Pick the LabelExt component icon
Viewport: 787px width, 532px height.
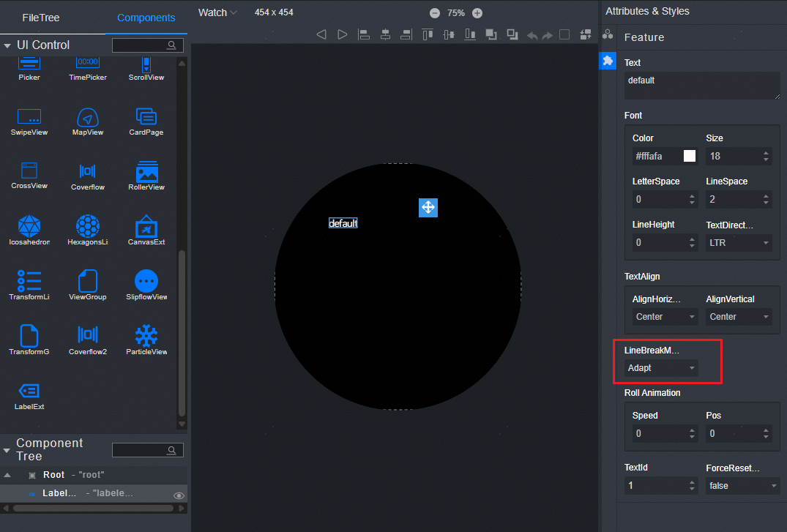point(29,391)
